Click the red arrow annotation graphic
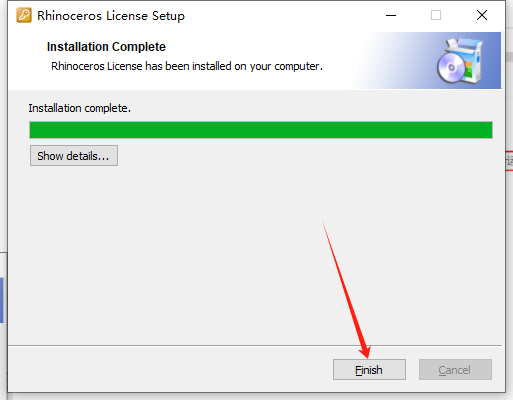 pos(347,290)
